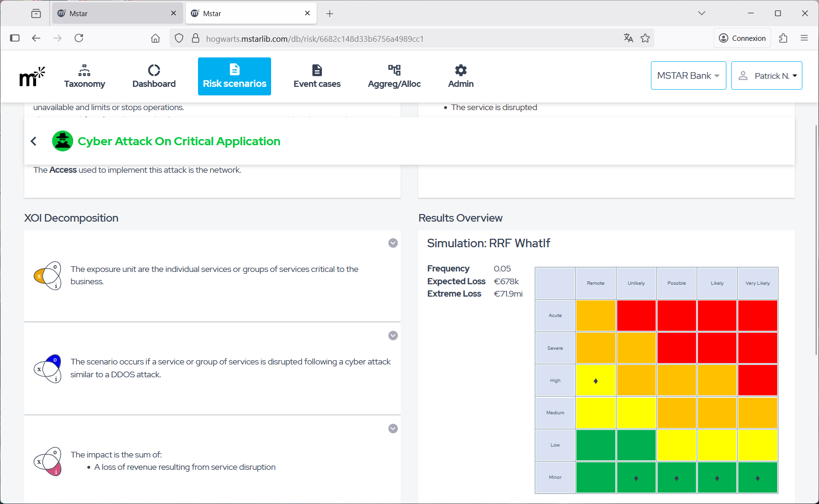Click the URL address bar
Screen dimensions: 819x504
pyautogui.click(x=411, y=38)
